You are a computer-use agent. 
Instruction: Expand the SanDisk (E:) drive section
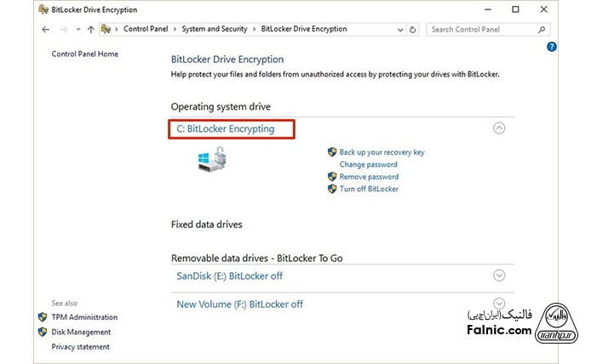499,276
